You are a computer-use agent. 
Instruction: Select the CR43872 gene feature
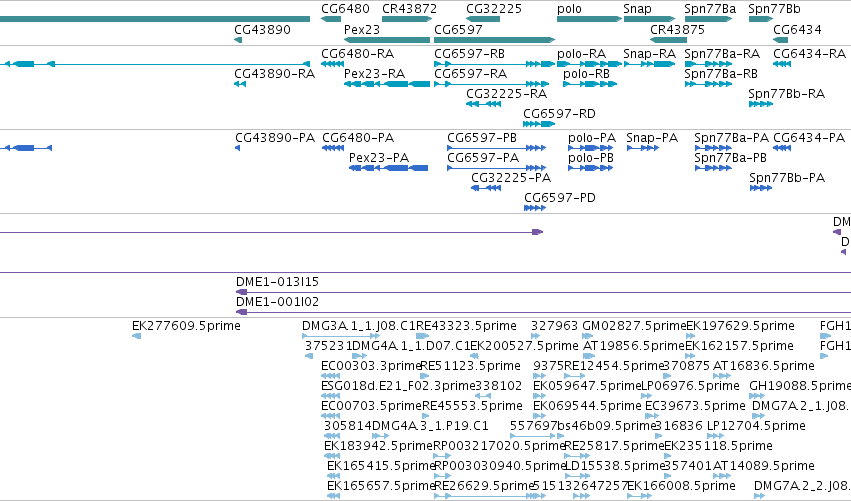coord(407,19)
